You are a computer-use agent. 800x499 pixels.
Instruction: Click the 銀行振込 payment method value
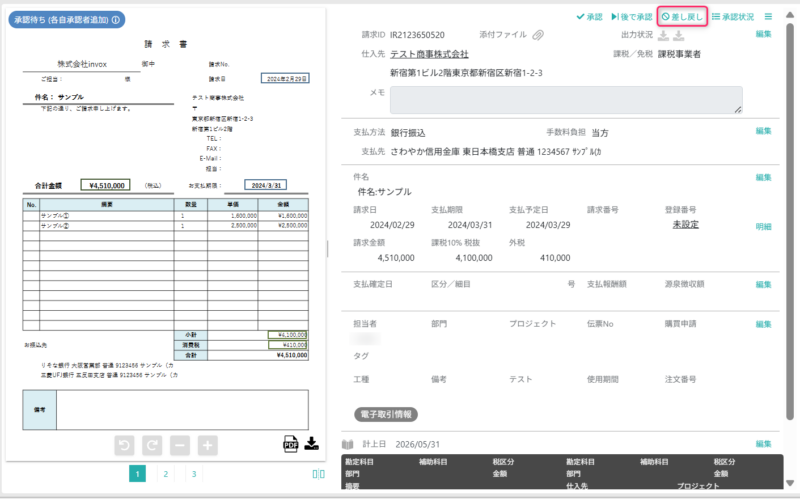tap(408, 133)
